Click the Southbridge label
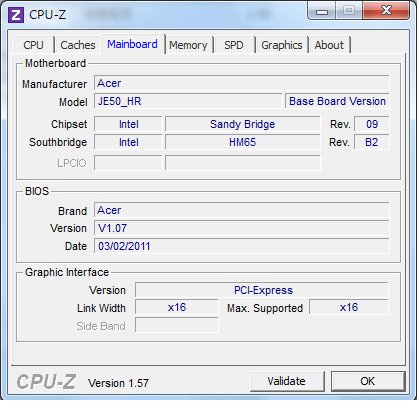 click(x=58, y=142)
